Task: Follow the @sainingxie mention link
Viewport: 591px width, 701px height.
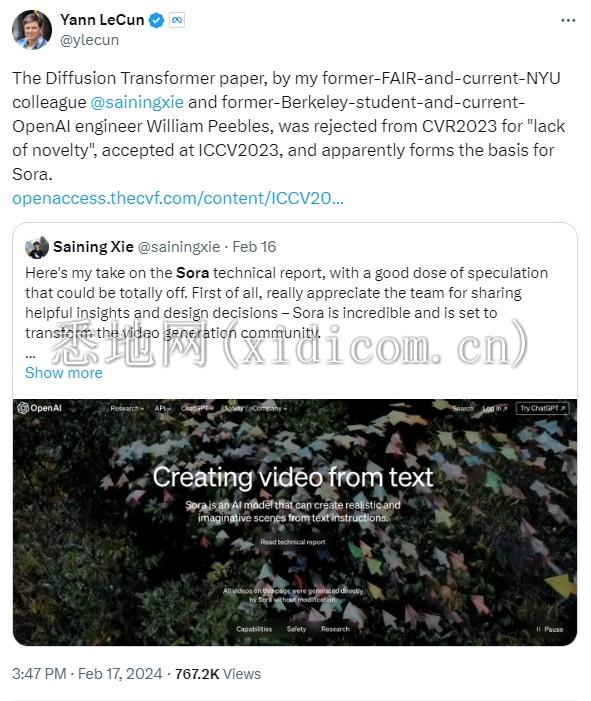Action: click(137, 102)
